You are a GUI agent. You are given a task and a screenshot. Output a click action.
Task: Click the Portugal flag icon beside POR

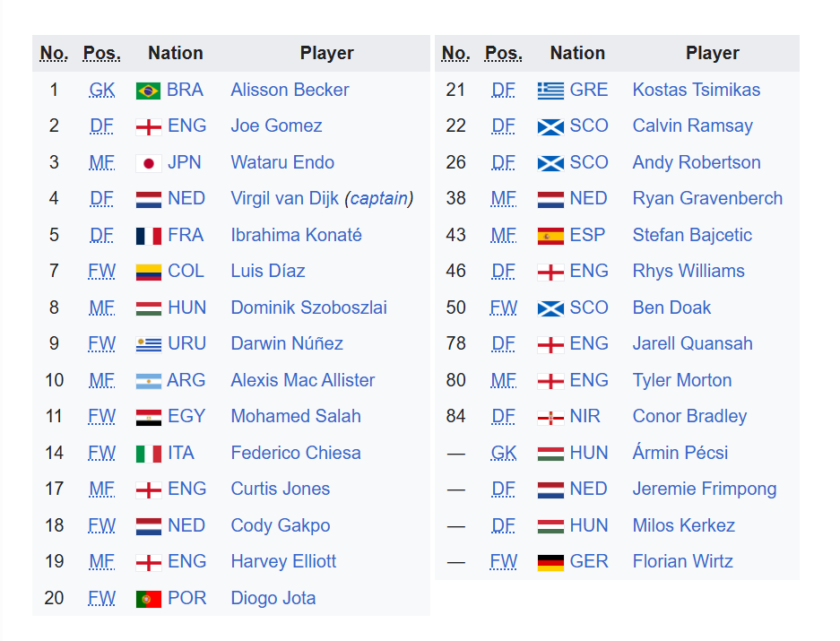(149, 599)
